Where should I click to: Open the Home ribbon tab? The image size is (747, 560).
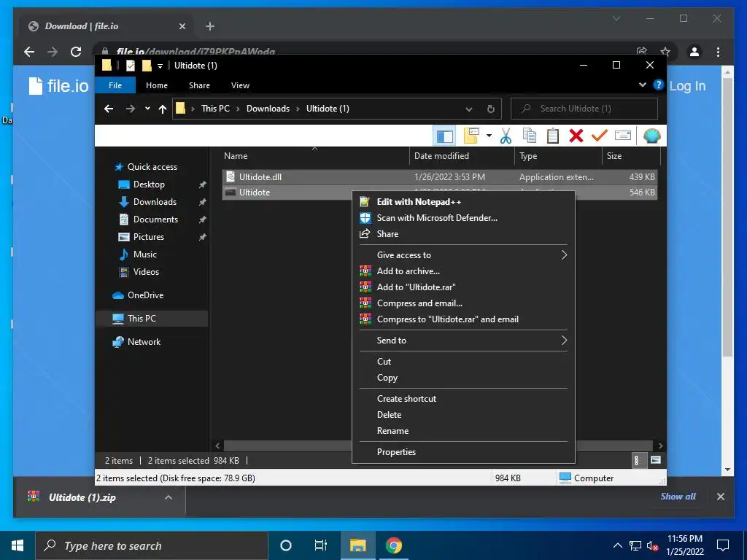[x=157, y=85]
